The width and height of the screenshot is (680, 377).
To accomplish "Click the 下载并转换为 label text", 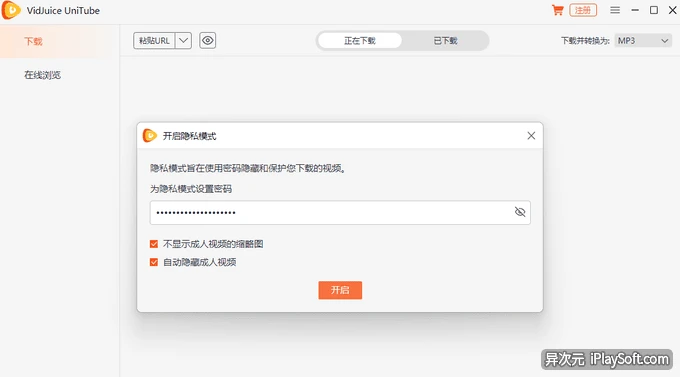I will [585, 41].
